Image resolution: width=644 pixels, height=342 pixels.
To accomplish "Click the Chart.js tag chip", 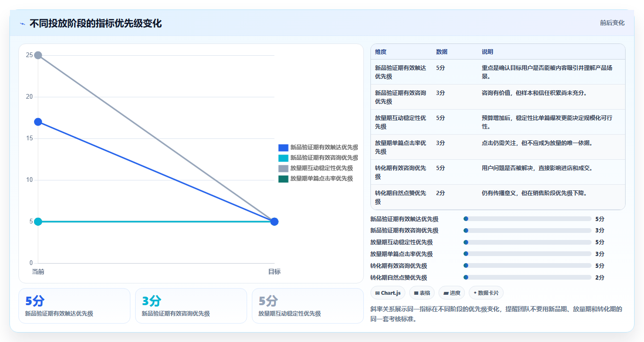I will [x=388, y=293].
